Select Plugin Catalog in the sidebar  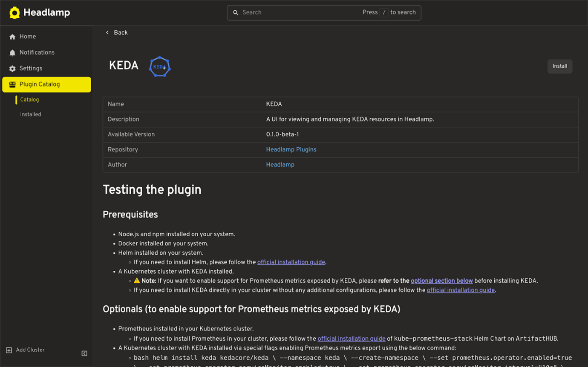[x=47, y=84]
